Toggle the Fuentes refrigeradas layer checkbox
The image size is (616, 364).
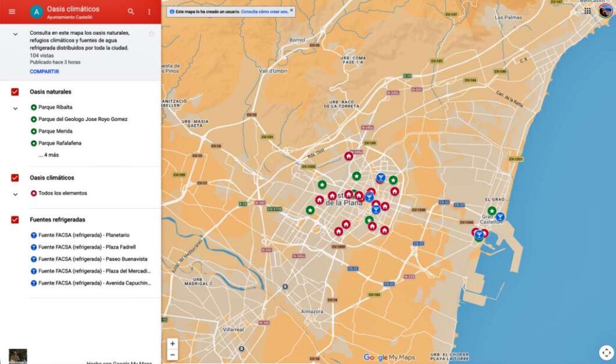tap(15, 220)
